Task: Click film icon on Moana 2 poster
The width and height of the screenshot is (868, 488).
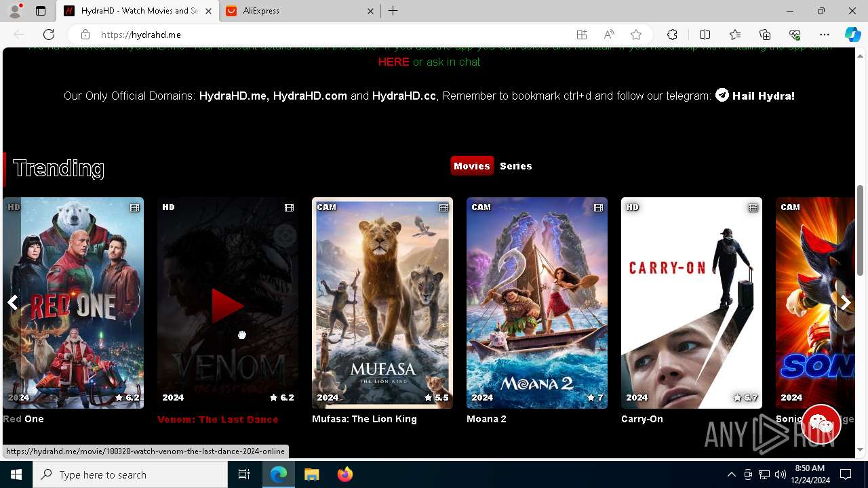Action: coord(598,207)
